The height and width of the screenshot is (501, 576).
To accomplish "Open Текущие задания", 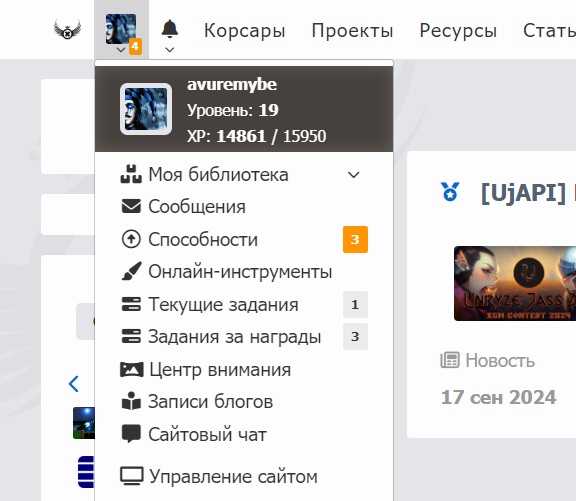I will coord(223,305).
